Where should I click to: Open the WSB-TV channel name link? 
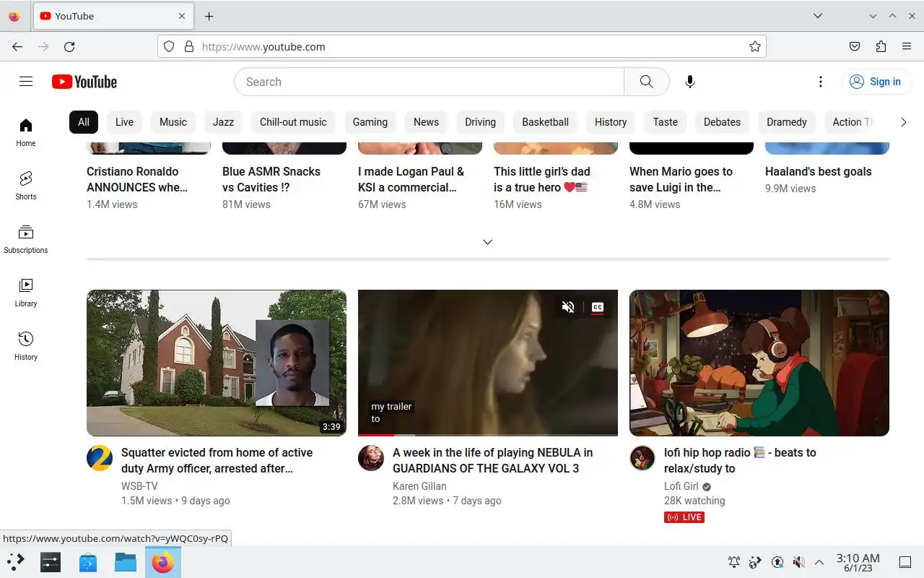139,486
